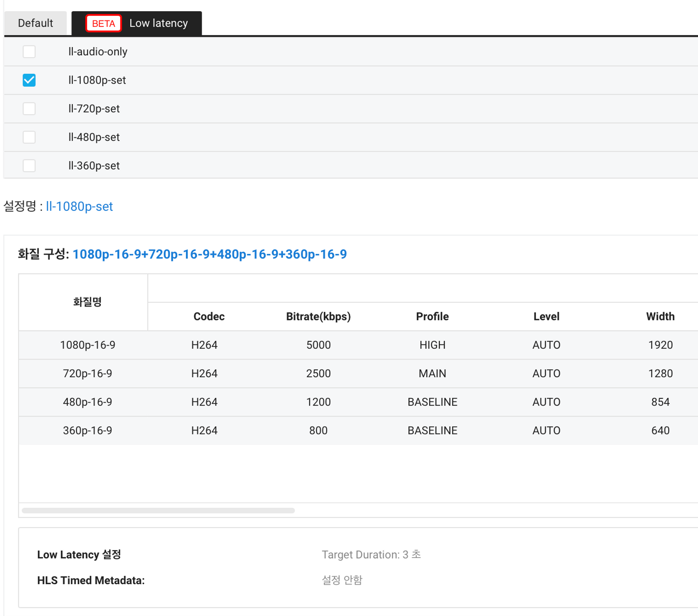Select the 1080p-16-9 table row
Image resolution: width=698 pixels, height=616 pixels.
click(88, 345)
